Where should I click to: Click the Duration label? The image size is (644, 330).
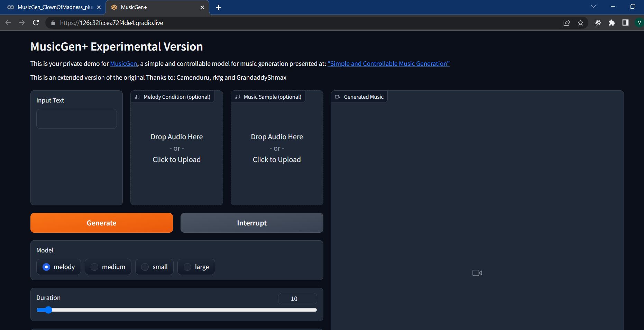point(48,298)
